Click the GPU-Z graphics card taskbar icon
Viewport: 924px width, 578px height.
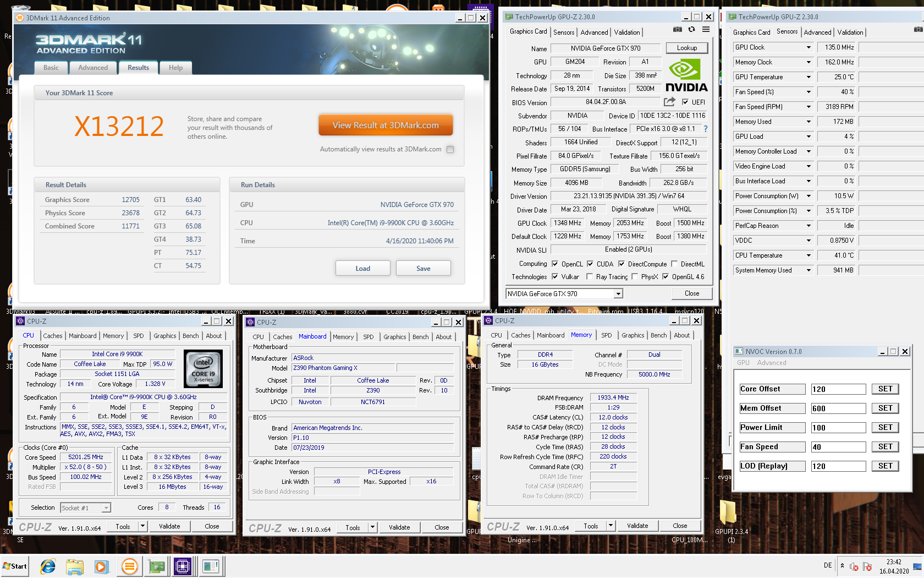pos(156,566)
